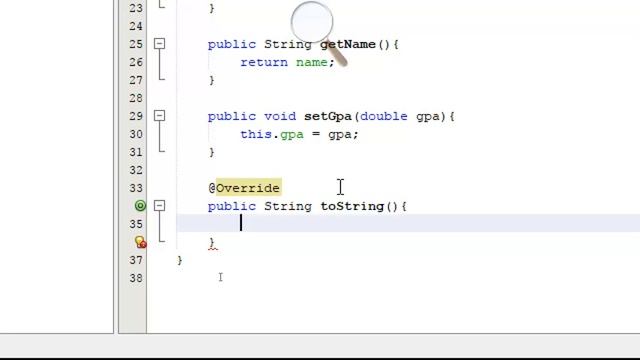Screen dimensions: 640x360
Task: Click the getName method name
Action: (x=348, y=44)
